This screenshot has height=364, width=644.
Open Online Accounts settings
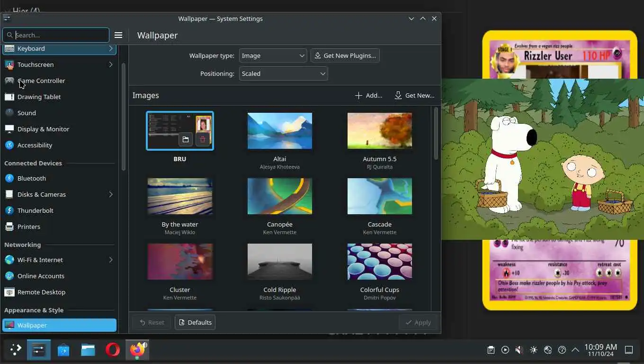pyautogui.click(x=59, y=276)
